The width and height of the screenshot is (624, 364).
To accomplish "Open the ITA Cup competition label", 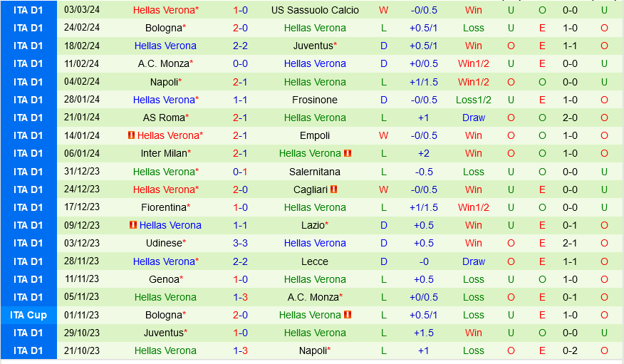I will pos(28,315).
